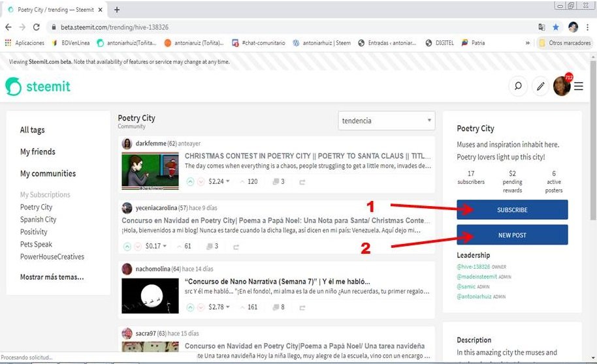Expand the 61 votes list
The image size is (597, 364).
(184, 246)
